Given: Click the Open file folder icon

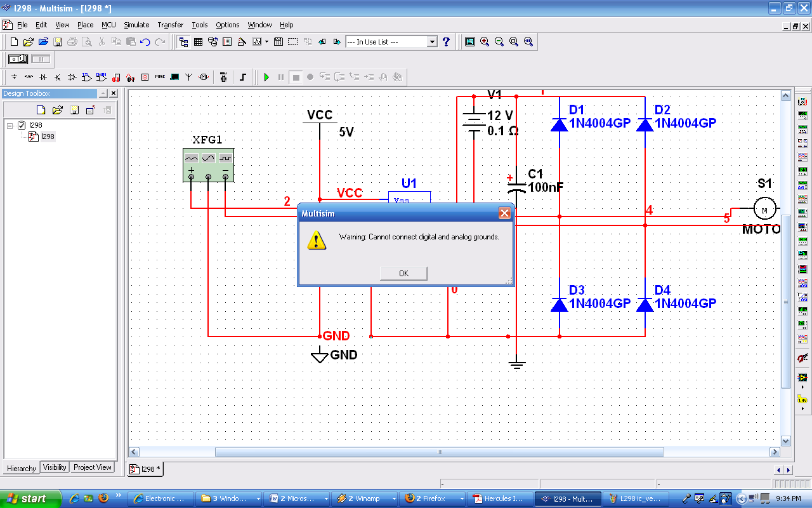Looking at the screenshot, I should (28, 42).
